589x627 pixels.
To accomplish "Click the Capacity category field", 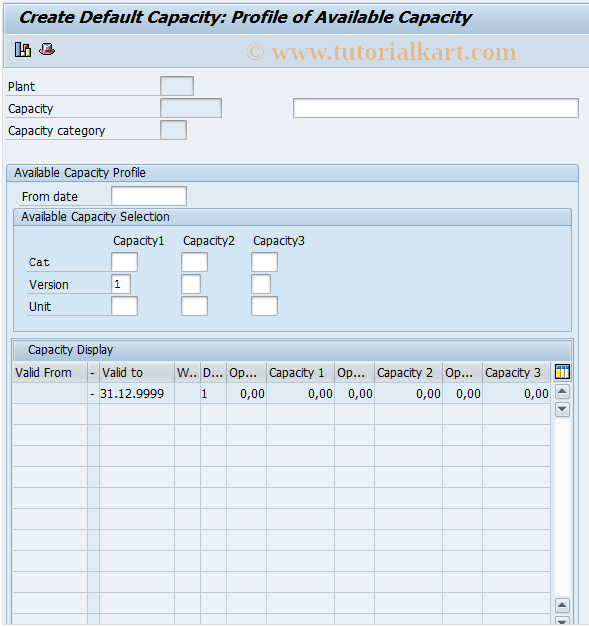I will pyautogui.click(x=173, y=130).
